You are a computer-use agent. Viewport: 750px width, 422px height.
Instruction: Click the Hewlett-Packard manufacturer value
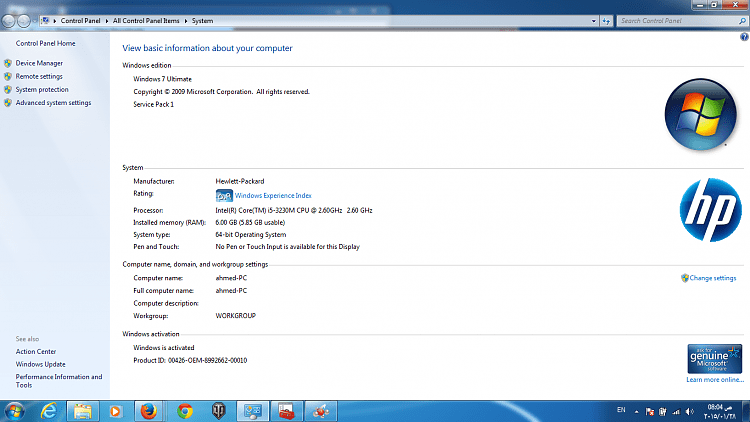coord(240,181)
